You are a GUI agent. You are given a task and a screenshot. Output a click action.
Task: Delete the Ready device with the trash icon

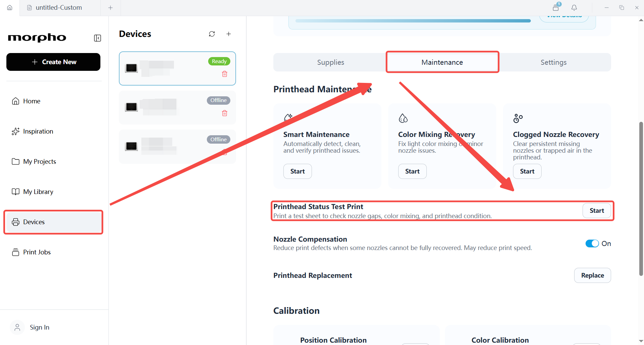225,74
